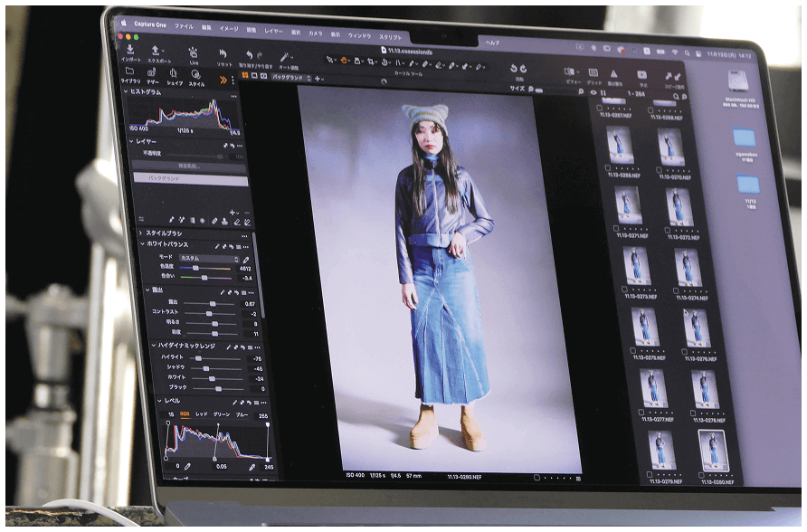This screenshot has width=807, height=532.
Task: Open the ファイル (File) menu
Action: pos(184,27)
